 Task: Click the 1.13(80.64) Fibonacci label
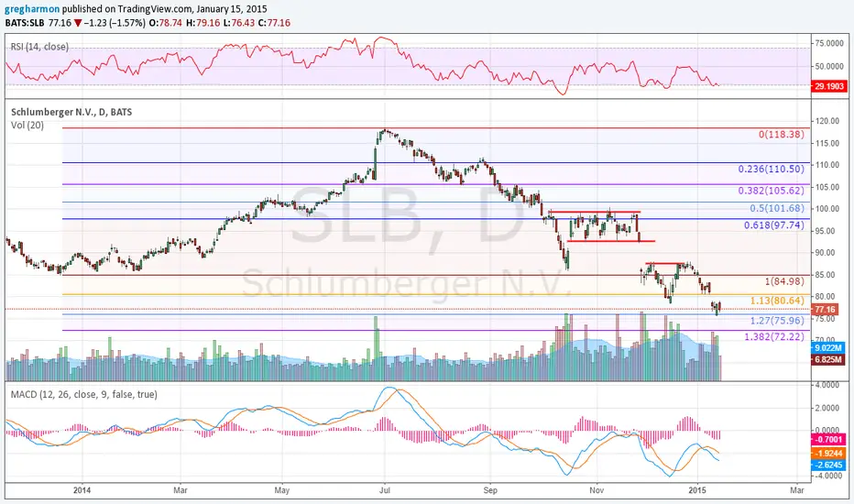tap(777, 301)
